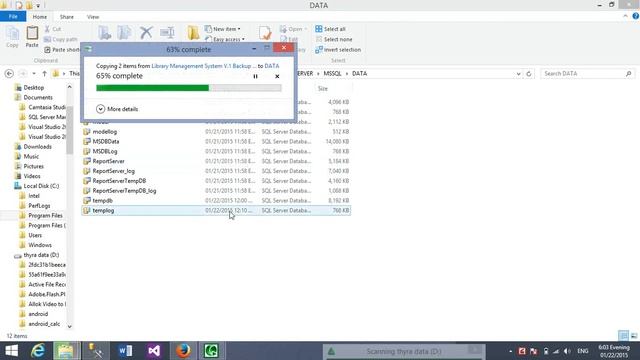Click Select none in ribbon
Viewport: 640px width, 360px height.
pos(334,39)
